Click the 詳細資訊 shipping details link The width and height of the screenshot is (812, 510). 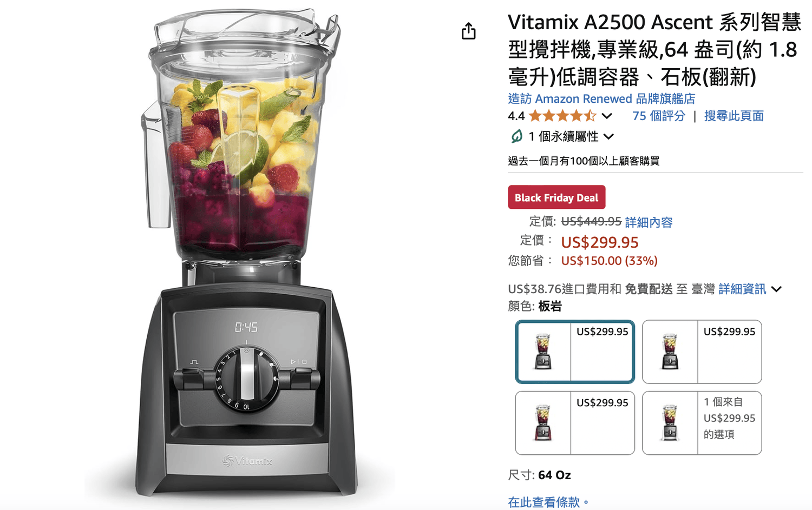point(742,289)
